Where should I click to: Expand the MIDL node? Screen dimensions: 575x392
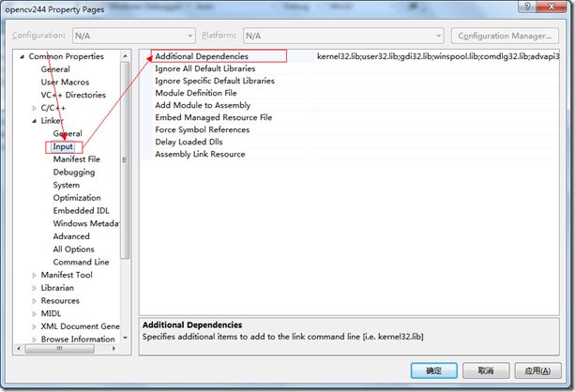34,314
